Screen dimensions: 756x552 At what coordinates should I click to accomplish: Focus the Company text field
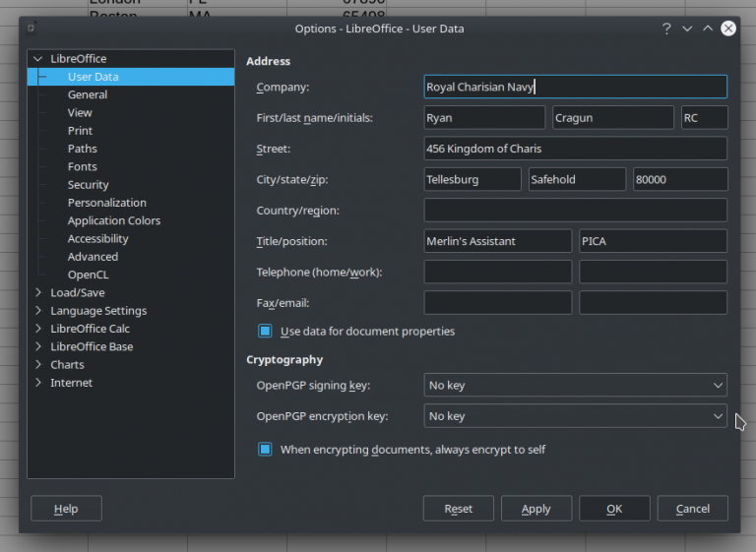575,88
